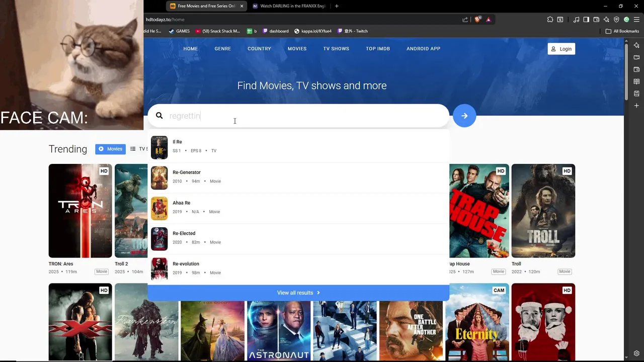Open Leo AI sparkle icon in toolbar
This screenshot has width=644, height=362.
click(x=606, y=20)
